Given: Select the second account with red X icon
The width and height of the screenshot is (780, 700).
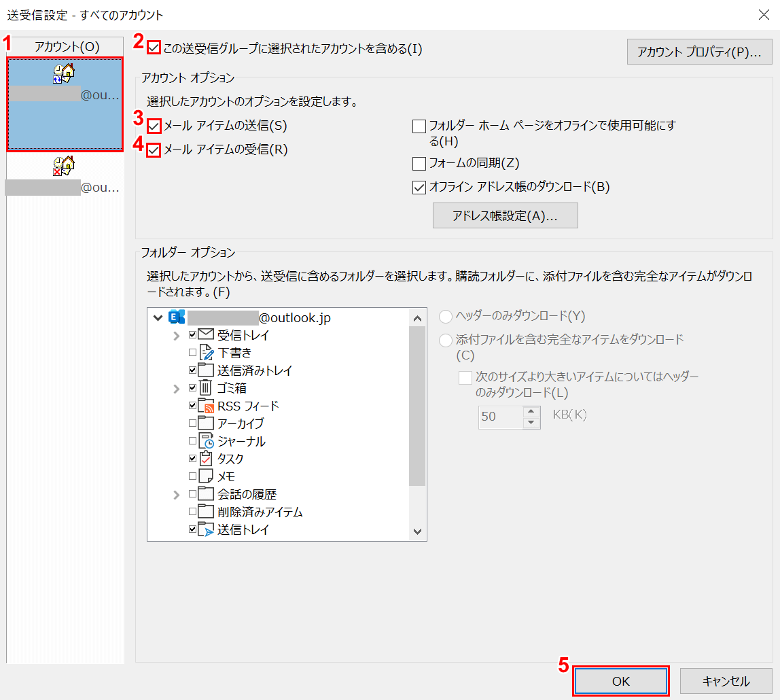Looking at the screenshot, I should click(65, 167).
